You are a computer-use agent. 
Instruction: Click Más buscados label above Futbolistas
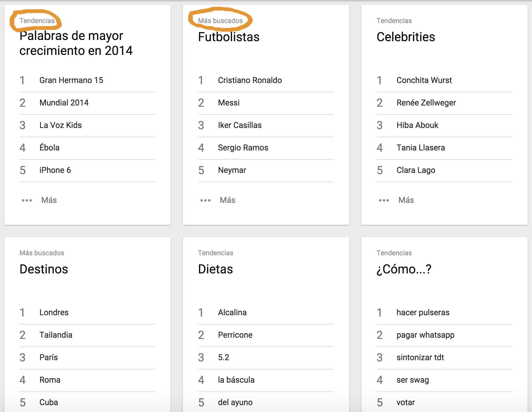(x=220, y=21)
